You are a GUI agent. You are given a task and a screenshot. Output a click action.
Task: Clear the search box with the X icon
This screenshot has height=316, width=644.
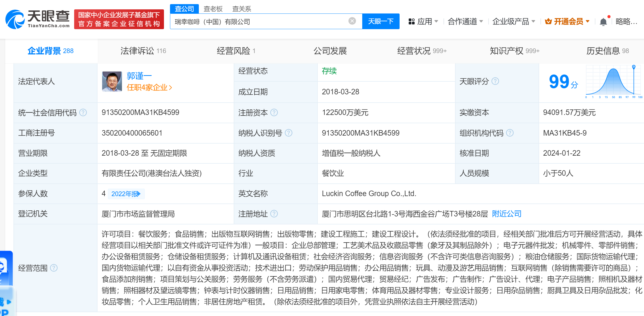click(x=352, y=21)
